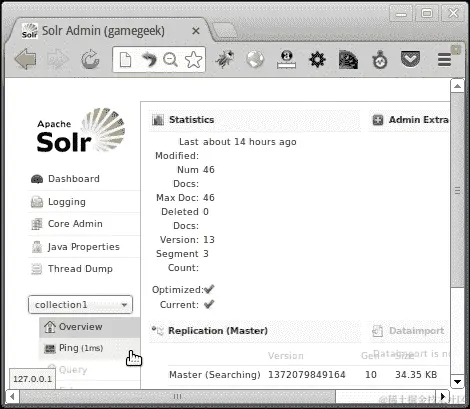Close the Solr Admin tab
The width and height of the screenshot is (470, 409).
pos(196,31)
